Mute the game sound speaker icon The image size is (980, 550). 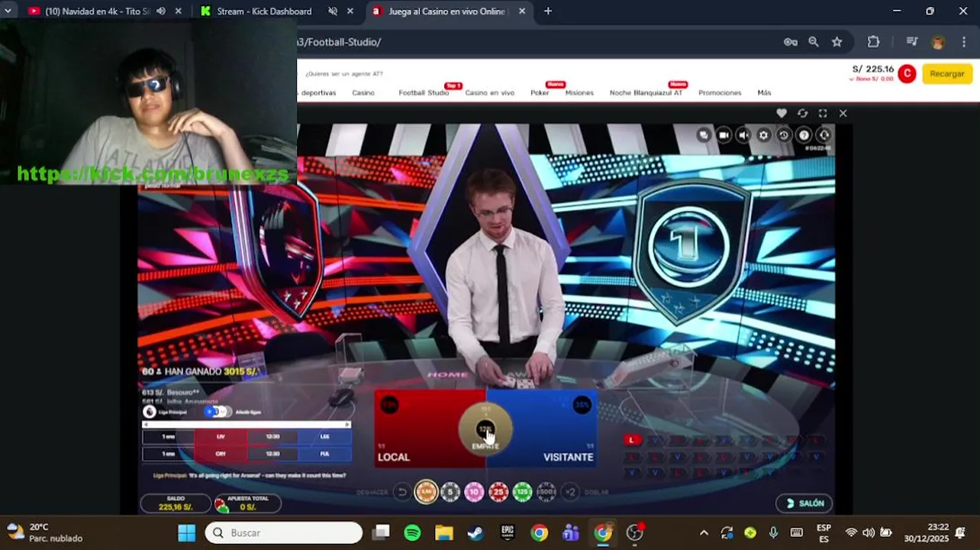pyautogui.click(x=743, y=135)
